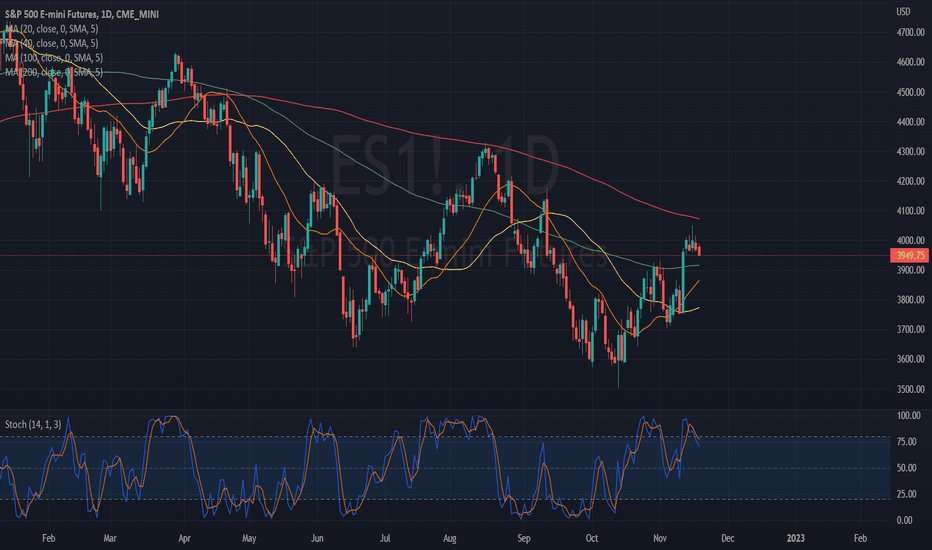
Task: Select the MA (20, close, 0, SMA, 5) legend
Action: click(52, 29)
